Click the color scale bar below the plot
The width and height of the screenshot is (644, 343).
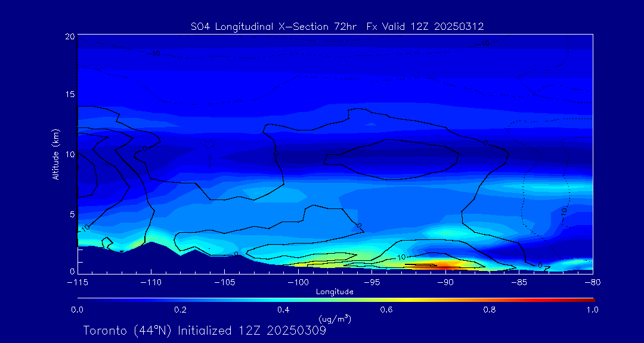tap(336, 300)
